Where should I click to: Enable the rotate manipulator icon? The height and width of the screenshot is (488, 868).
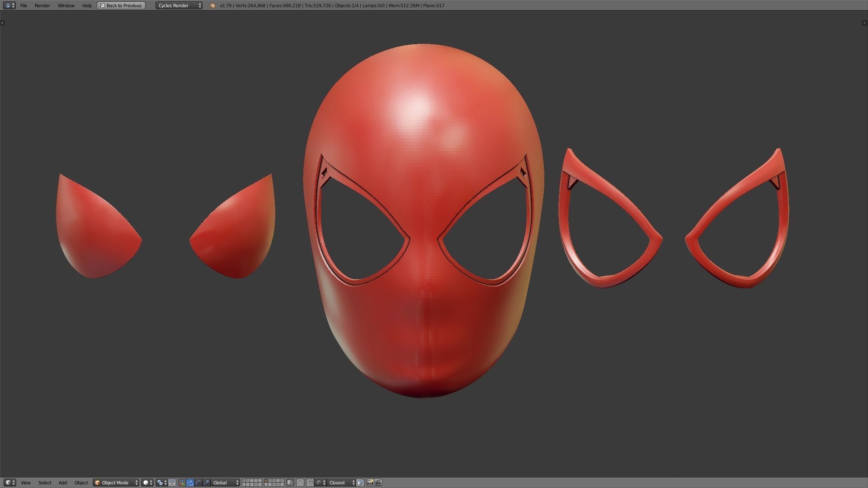tap(198, 483)
